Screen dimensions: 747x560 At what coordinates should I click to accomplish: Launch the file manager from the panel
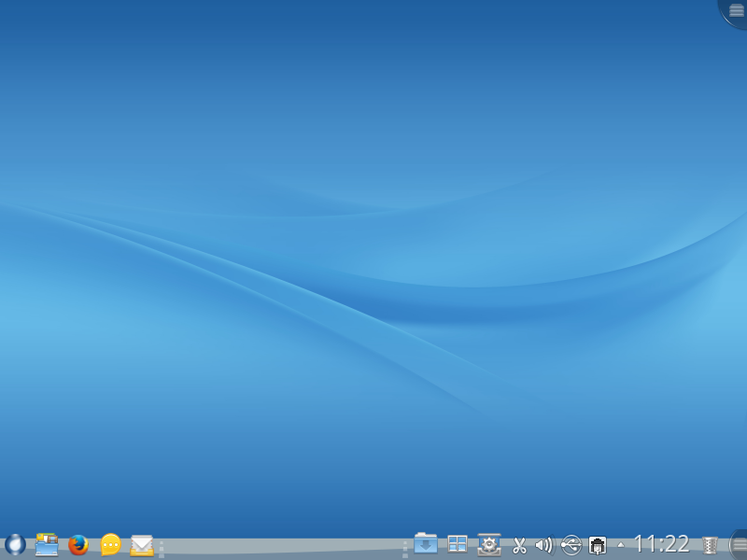coord(47,544)
